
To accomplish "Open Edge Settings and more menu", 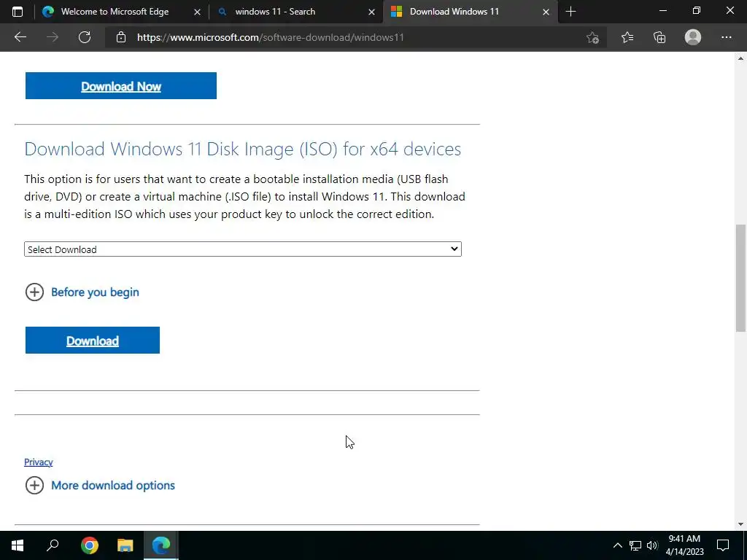I will (x=726, y=37).
